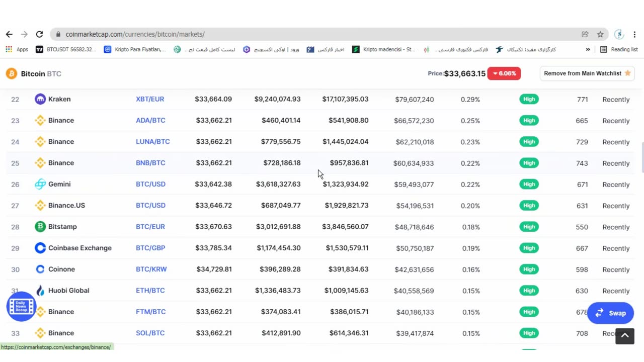The image size is (644, 362).
Task: Click the Bitstamp exchange logo
Action: (x=40, y=227)
